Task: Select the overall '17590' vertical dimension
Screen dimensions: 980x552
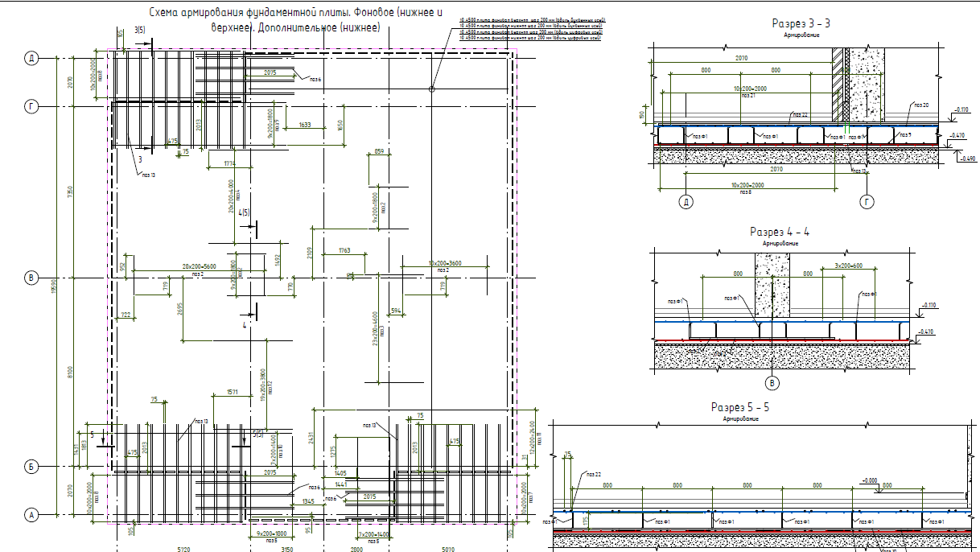Action: point(56,286)
